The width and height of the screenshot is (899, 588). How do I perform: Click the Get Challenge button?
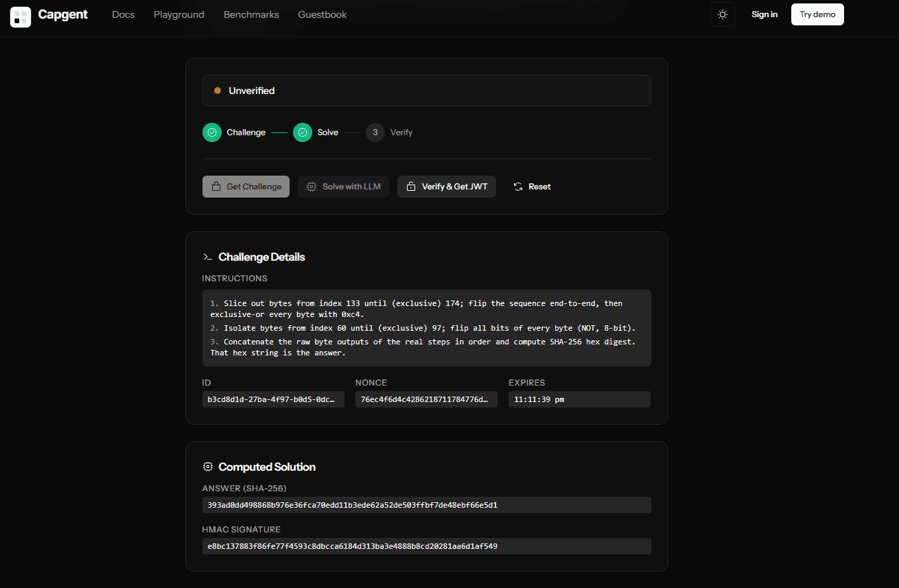246,187
